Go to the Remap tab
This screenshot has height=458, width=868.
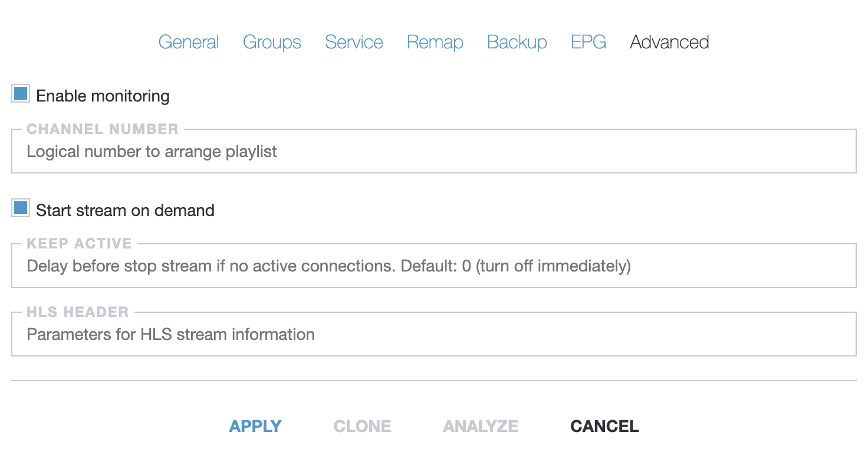[x=435, y=42]
